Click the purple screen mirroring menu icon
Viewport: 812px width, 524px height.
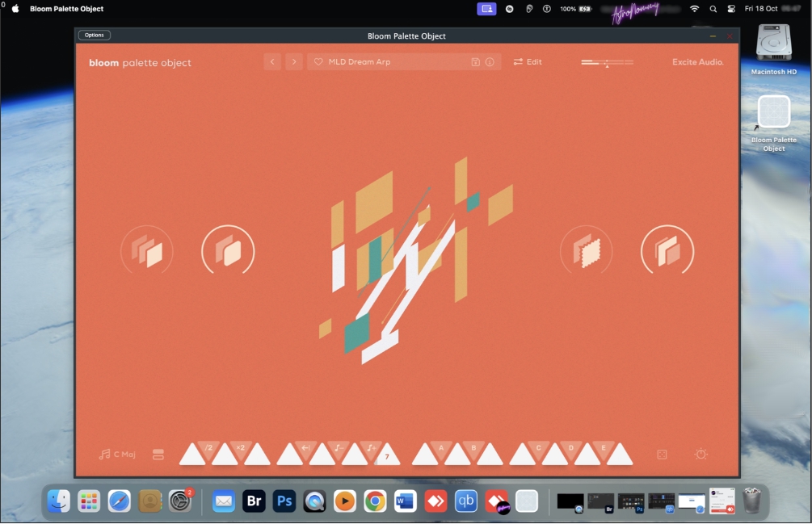[x=486, y=9]
